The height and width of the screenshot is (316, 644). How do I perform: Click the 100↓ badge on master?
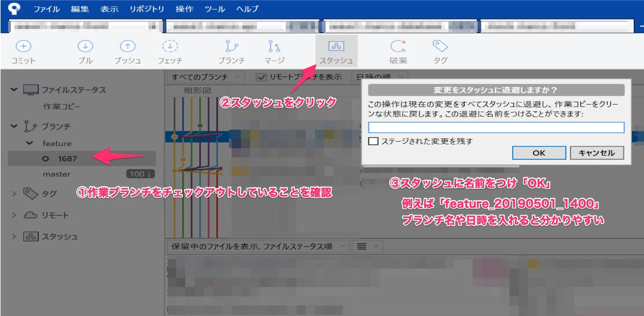141,174
